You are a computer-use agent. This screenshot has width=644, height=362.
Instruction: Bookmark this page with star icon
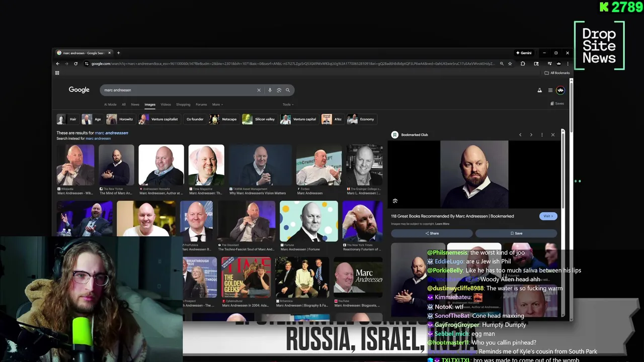(x=510, y=64)
